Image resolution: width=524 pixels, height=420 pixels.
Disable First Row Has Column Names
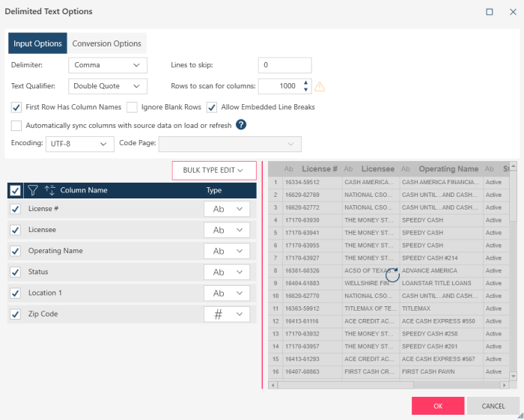(x=16, y=107)
